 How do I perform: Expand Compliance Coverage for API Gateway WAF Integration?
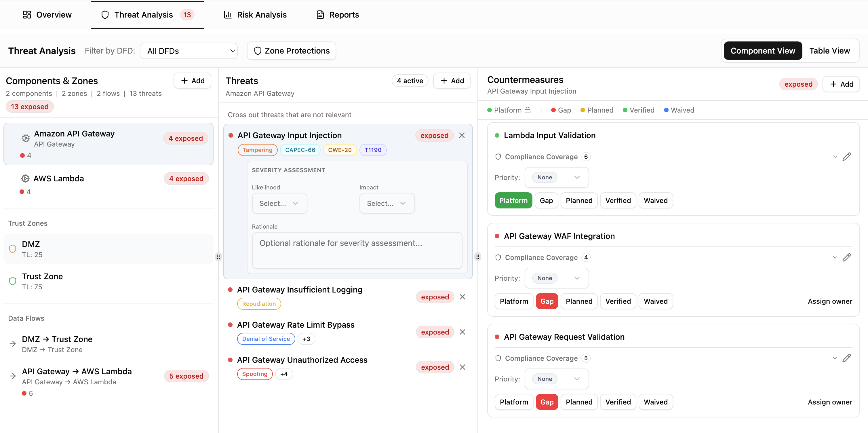[x=835, y=257]
